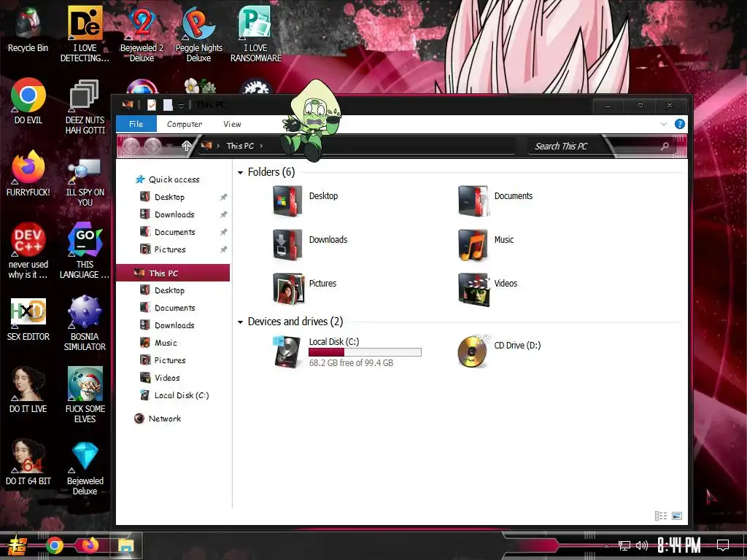Launch the Bejeweled 2 Deluxe shortcut

(x=142, y=34)
